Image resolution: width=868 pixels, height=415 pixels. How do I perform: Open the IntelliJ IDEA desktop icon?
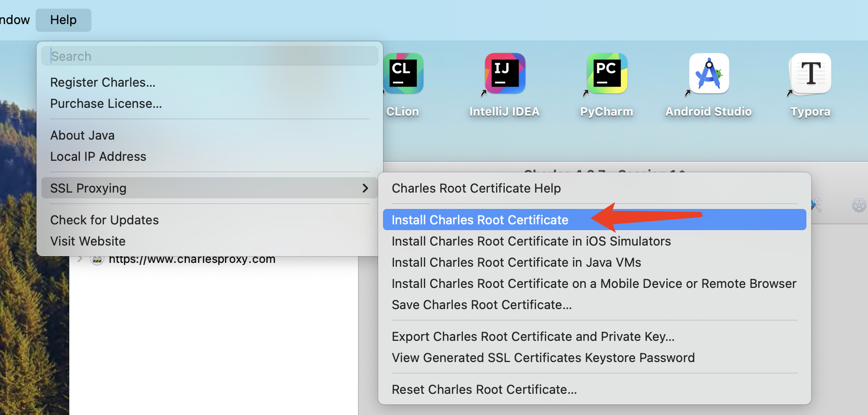[505, 73]
